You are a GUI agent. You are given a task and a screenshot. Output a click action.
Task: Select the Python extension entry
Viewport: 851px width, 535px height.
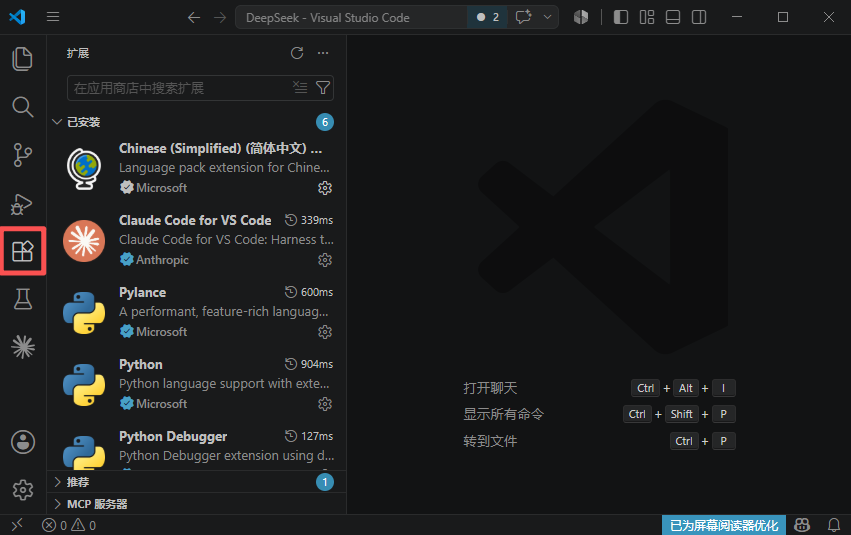point(196,384)
